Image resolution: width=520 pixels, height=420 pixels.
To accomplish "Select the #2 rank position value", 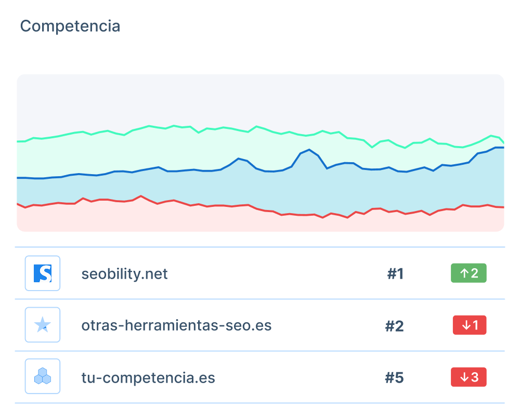I will click(x=395, y=326).
